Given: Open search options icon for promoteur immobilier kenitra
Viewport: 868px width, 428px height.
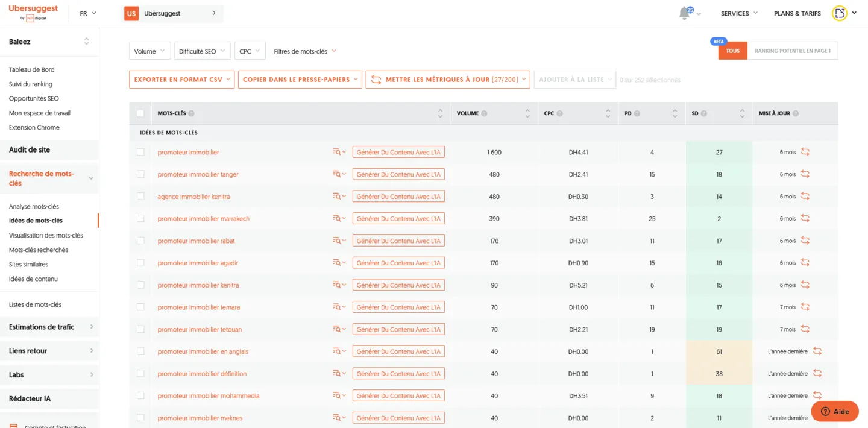Looking at the screenshot, I should (x=339, y=285).
